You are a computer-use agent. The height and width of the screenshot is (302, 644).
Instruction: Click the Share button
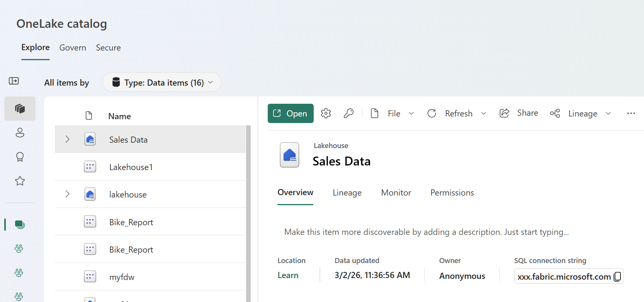click(519, 113)
